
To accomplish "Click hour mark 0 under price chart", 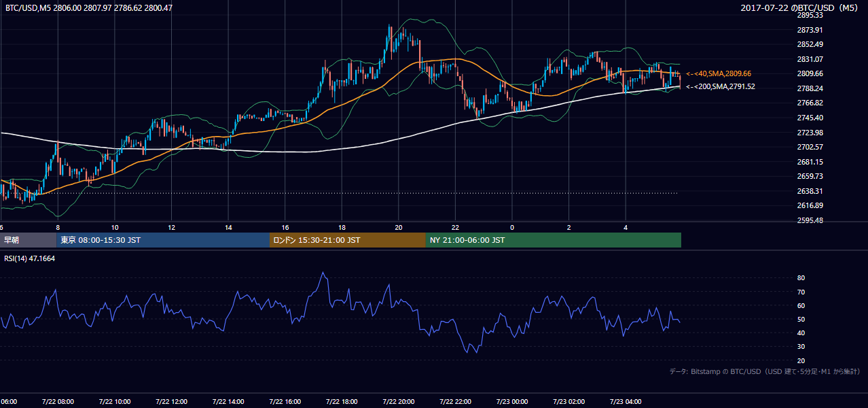I will [x=512, y=228].
